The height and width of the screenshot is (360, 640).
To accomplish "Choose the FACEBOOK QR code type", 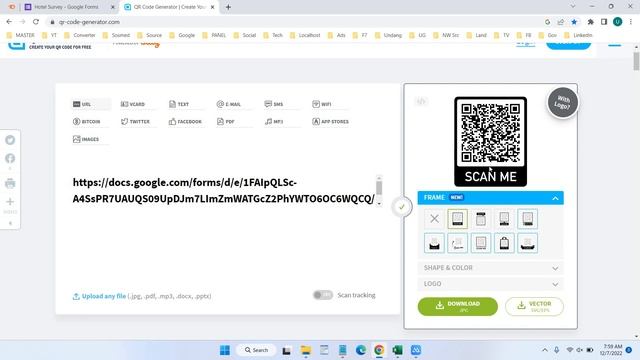I will click(x=185, y=122).
